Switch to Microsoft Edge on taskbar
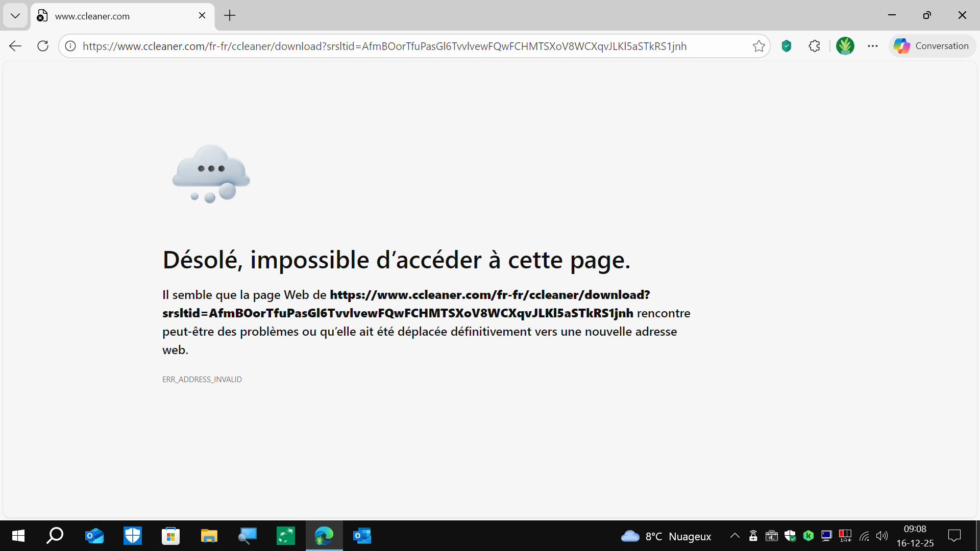Viewport: 980px width, 551px height. pos(324,536)
